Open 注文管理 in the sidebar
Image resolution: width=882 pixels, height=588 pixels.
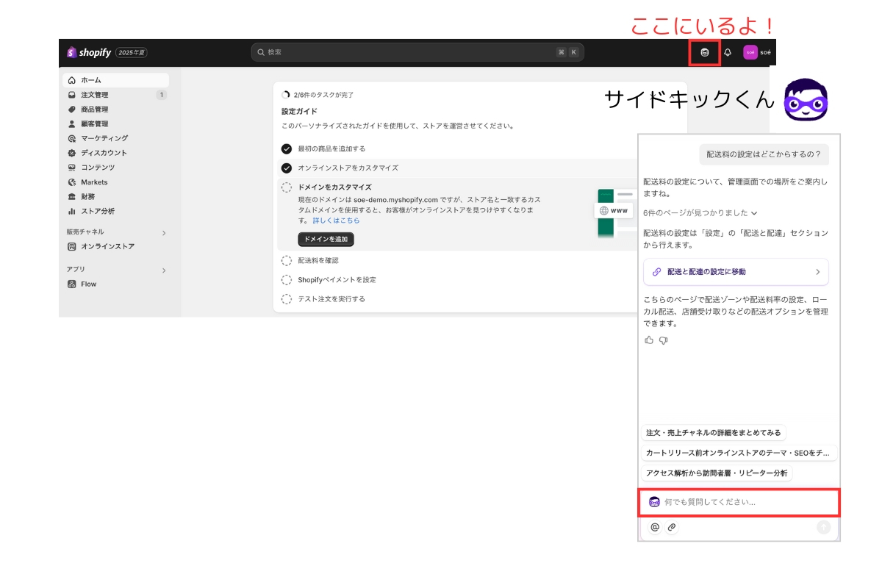(117, 95)
